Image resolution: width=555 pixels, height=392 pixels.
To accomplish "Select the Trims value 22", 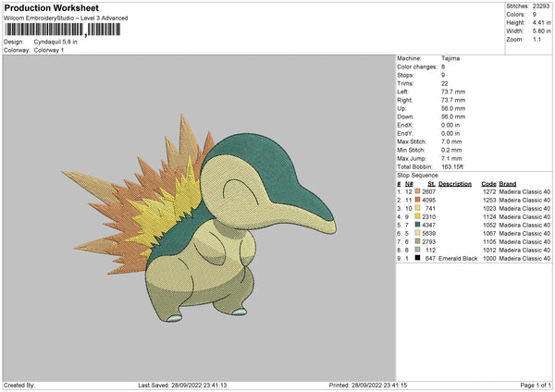I will tap(445, 83).
